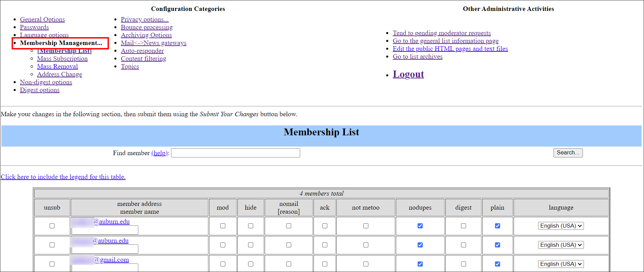
Task: Open Mail<->News gateways settings
Action: (153, 43)
